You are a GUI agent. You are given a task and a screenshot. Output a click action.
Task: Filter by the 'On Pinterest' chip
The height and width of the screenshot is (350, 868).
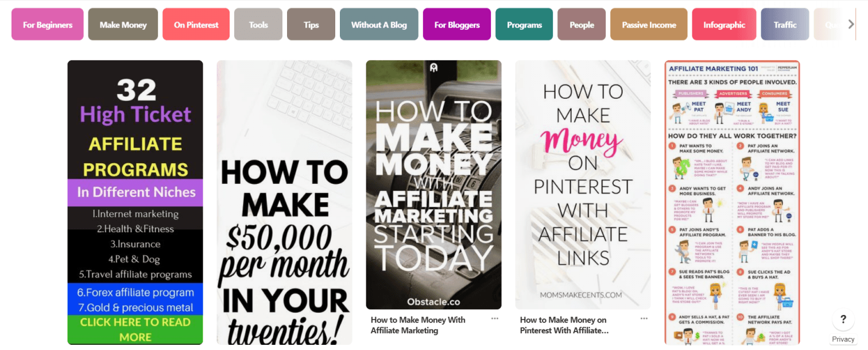(x=196, y=24)
